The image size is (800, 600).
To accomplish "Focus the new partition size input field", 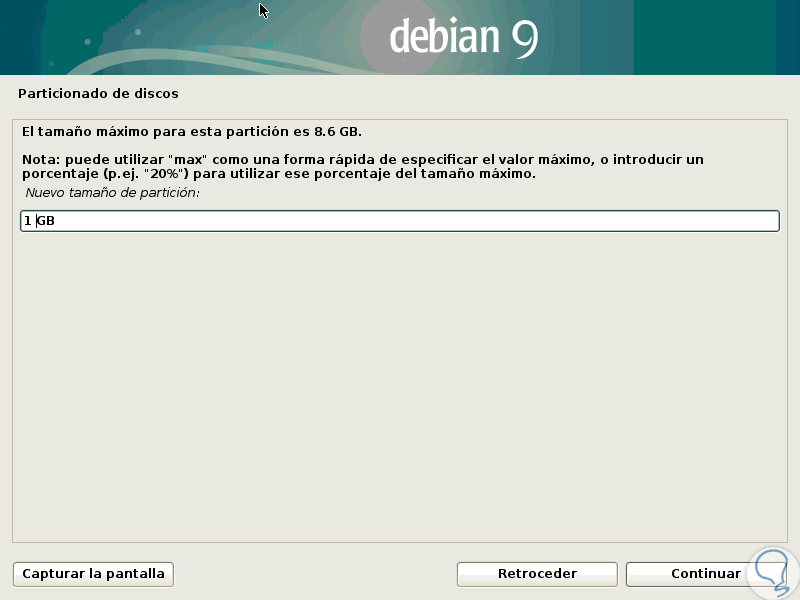I will [400, 221].
